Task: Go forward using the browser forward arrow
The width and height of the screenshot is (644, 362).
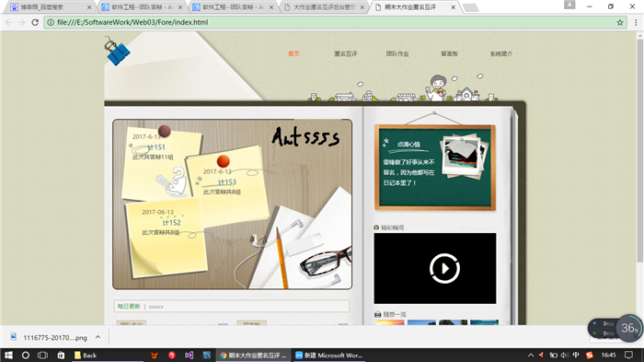Action: pyautogui.click(x=22, y=22)
